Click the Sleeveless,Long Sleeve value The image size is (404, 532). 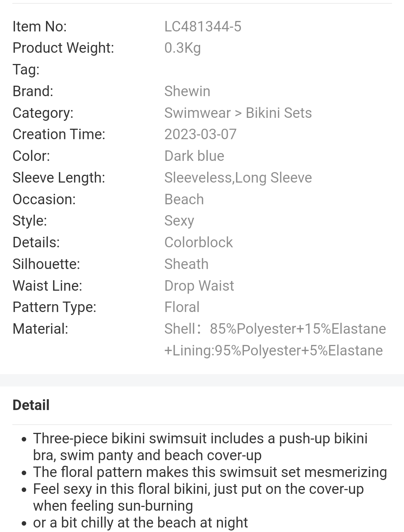click(x=238, y=178)
